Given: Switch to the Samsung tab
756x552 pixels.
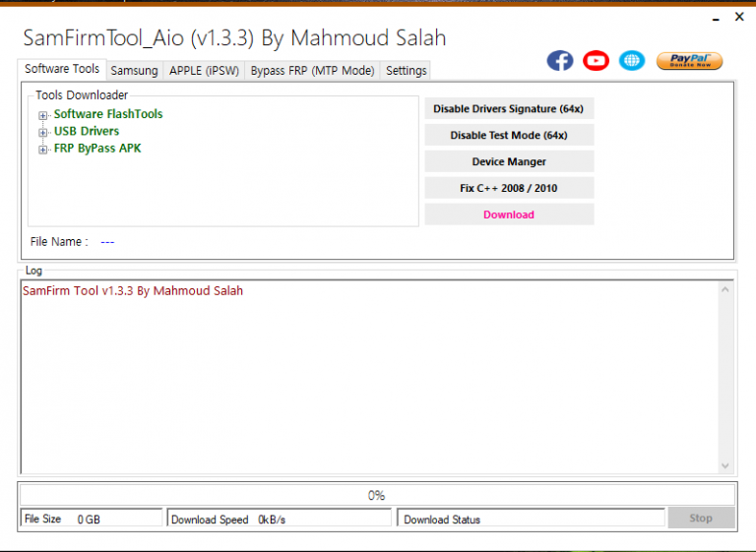Looking at the screenshot, I should pyautogui.click(x=134, y=71).
